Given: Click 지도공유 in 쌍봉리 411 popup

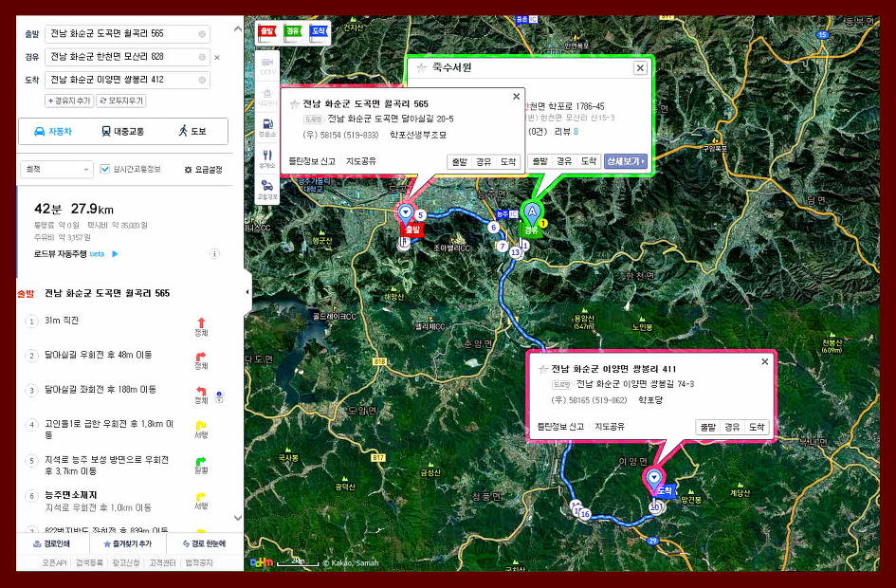Looking at the screenshot, I should (x=609, y=427).
